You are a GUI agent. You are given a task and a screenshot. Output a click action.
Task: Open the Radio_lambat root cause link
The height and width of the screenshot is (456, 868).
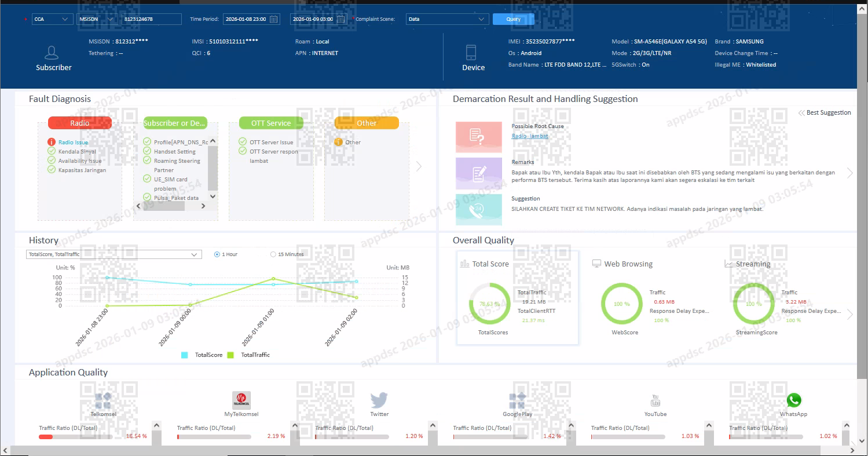(x=530, y=136)
